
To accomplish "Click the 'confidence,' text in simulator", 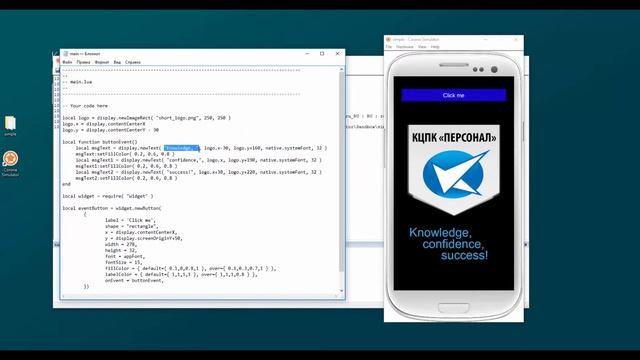I will (x=453, y=244).
